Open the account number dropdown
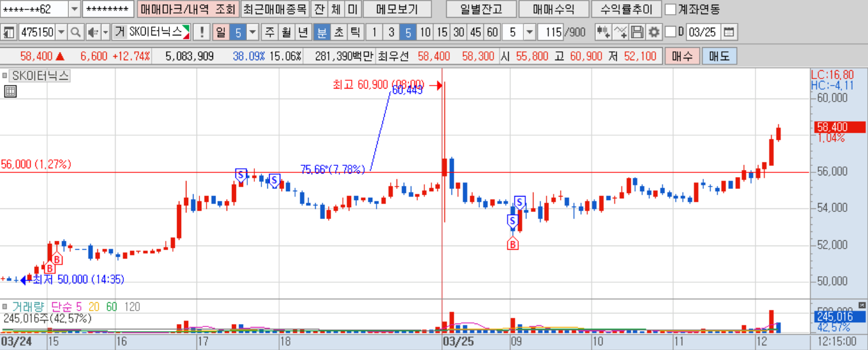The image size is (868, 350). coord(74,9)
